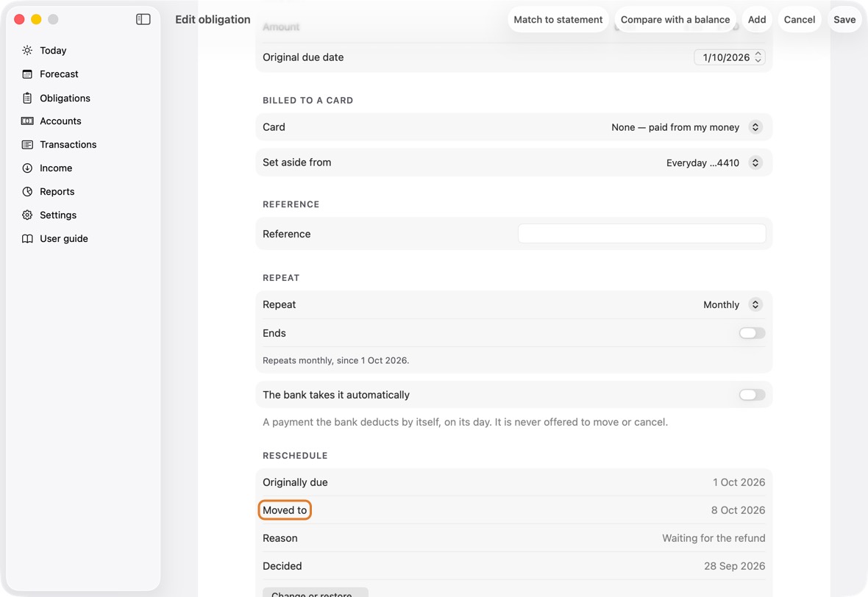The image size is (868, 597).
Task: Open Accounts in the sidebar
Action: click(60, 121)
